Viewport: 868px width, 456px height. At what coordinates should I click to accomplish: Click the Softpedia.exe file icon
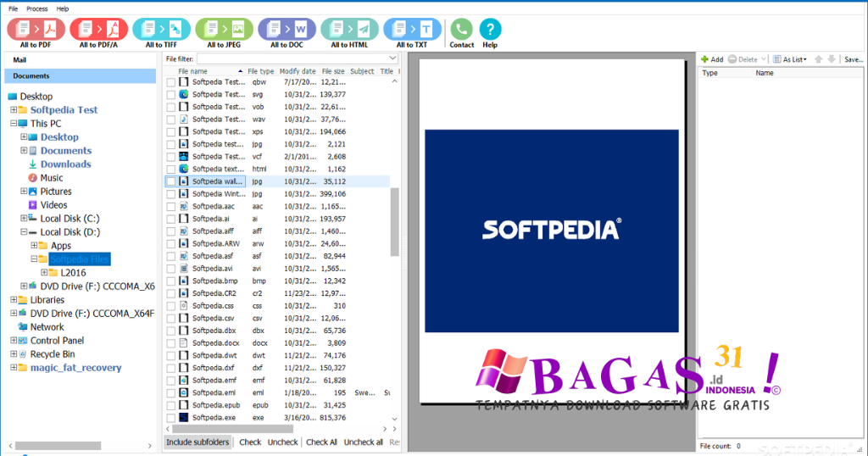(x=183, y=418)
